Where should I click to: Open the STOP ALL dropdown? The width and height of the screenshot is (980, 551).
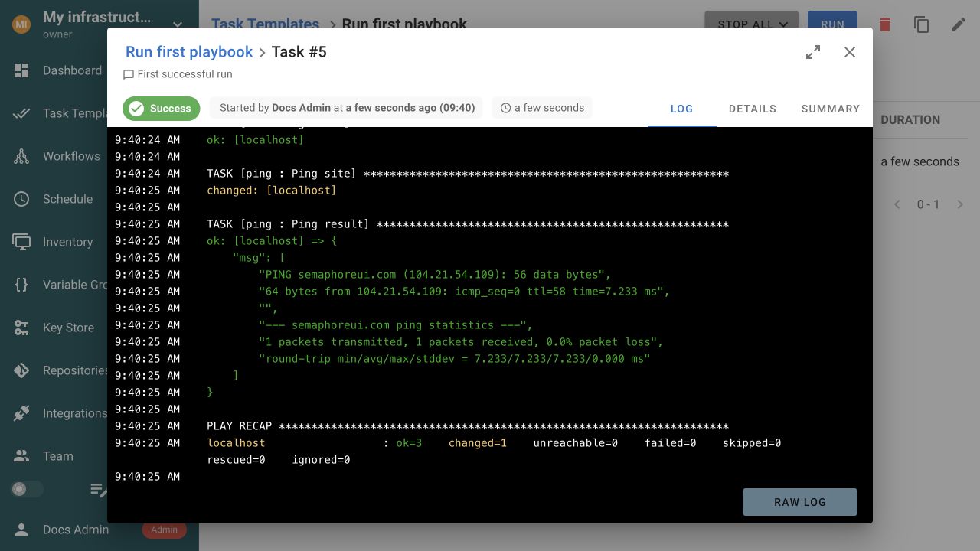coord(751,24)
